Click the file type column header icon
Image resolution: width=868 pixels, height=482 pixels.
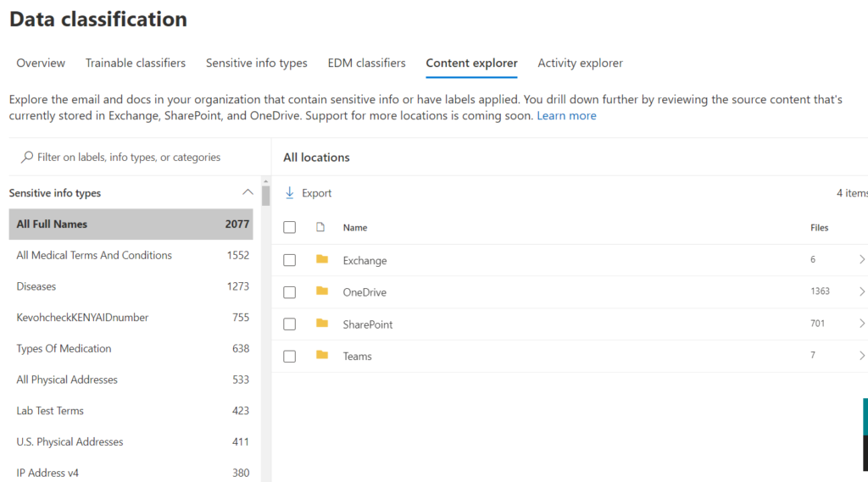(320, 227)
